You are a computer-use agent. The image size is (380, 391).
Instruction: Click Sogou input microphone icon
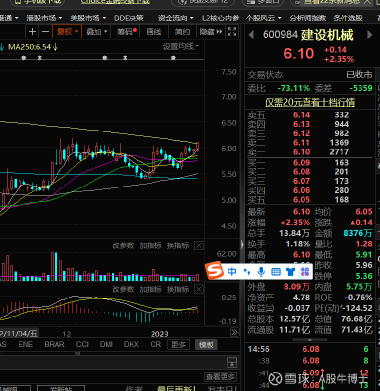click(261, 272)
